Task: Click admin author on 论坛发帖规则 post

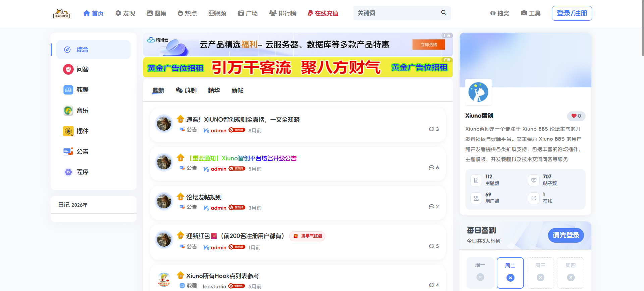Action: coord(218,208)
